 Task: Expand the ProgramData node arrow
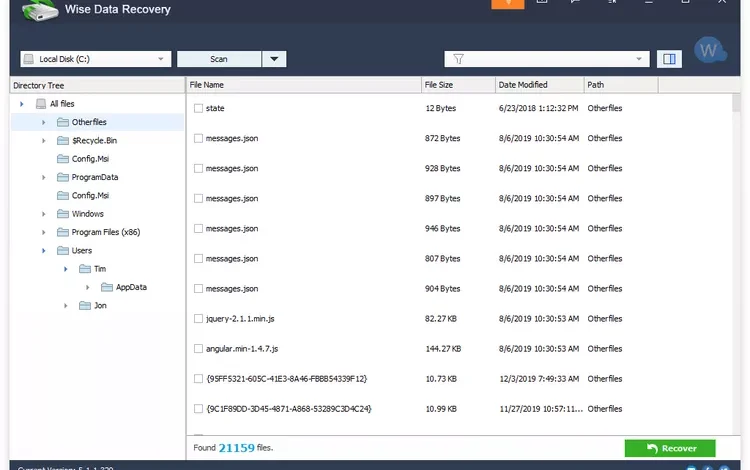[x=44, y=177]
